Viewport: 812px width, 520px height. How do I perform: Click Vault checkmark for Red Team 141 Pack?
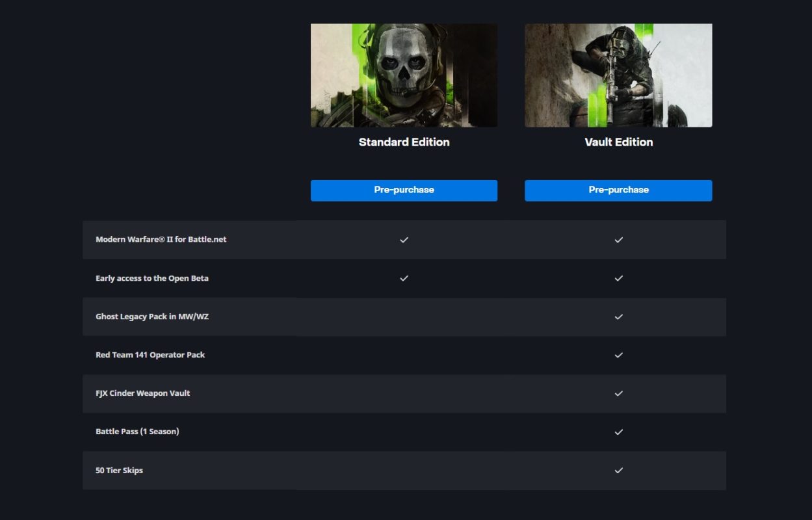pos(618,355)
